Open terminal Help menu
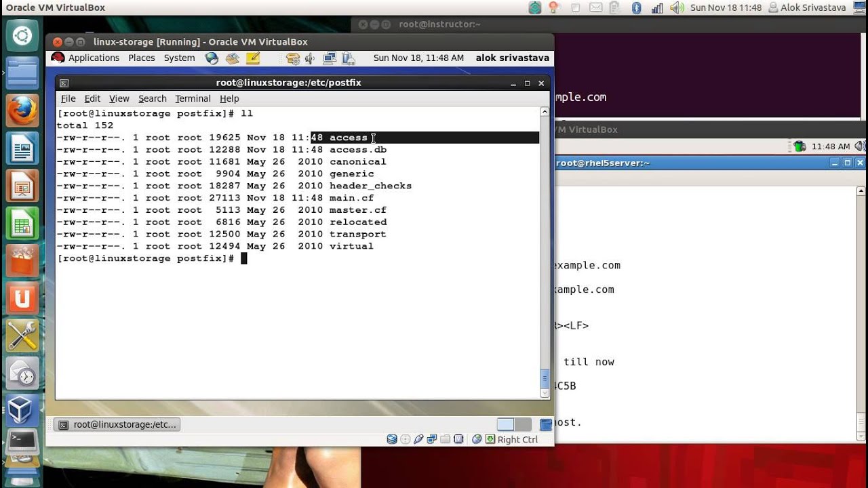 point(229,99)
